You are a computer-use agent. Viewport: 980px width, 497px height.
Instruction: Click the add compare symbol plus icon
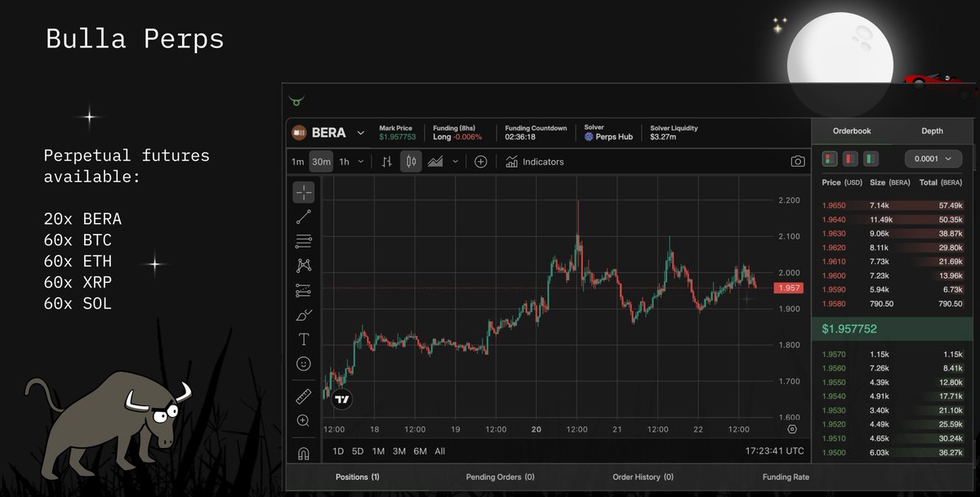coord(481,162)
